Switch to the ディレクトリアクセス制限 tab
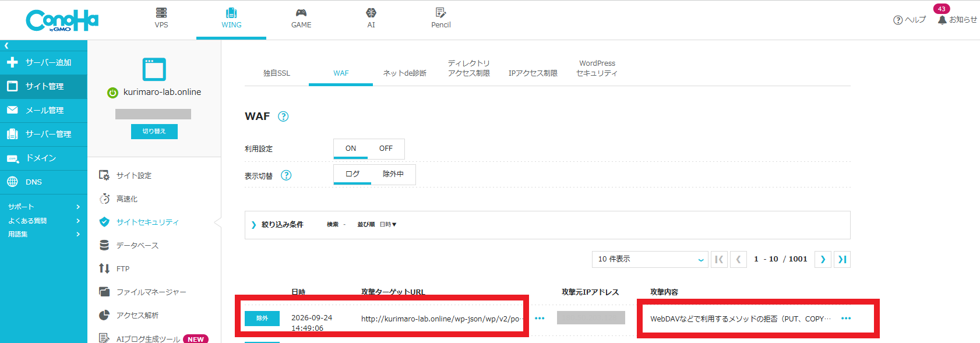 (469, 68)
